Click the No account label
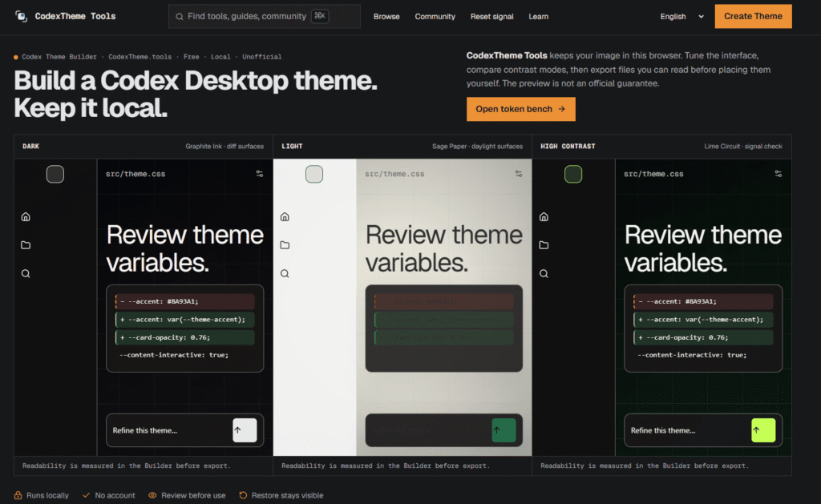The height and width of the screenshot is (504, 821). point(115,495)
